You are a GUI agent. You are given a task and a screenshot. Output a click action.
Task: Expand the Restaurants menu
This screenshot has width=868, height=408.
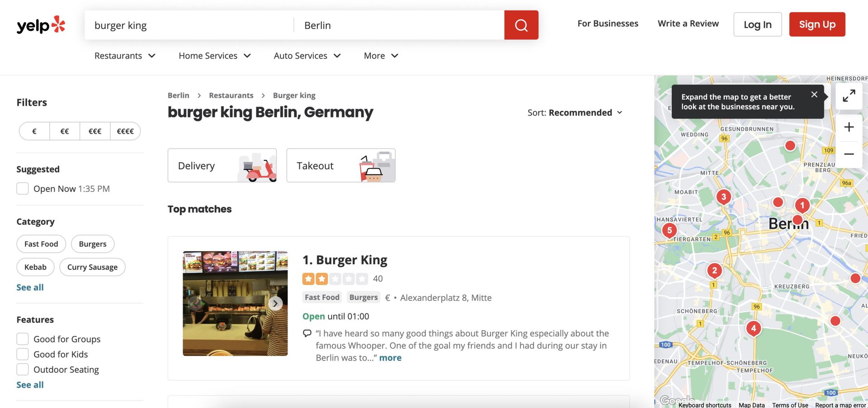pyautogui.click(x=125, y=56)
